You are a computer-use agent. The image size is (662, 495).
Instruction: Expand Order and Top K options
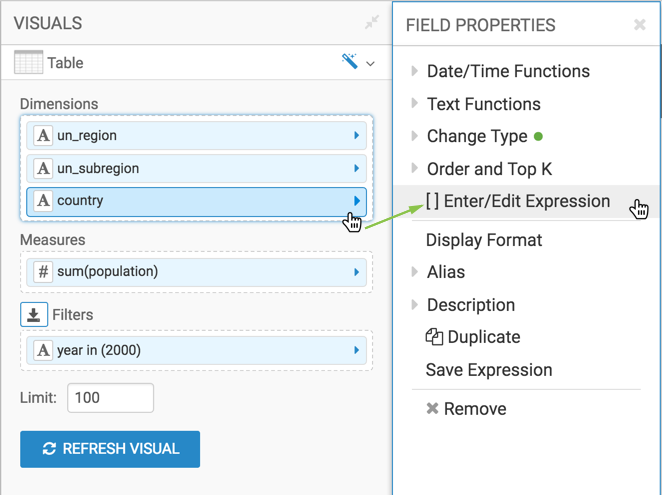[x=415, y=169]
